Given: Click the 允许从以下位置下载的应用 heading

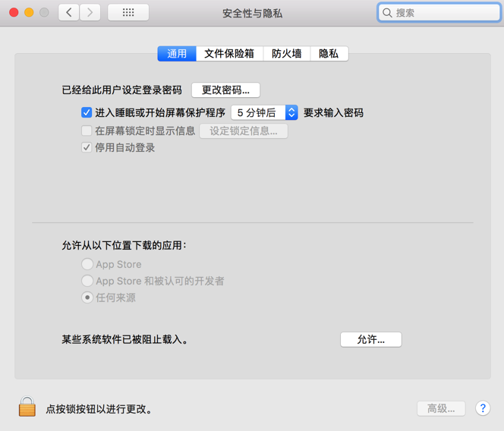Looking at the screenshot, I should (x=124, y=245).
